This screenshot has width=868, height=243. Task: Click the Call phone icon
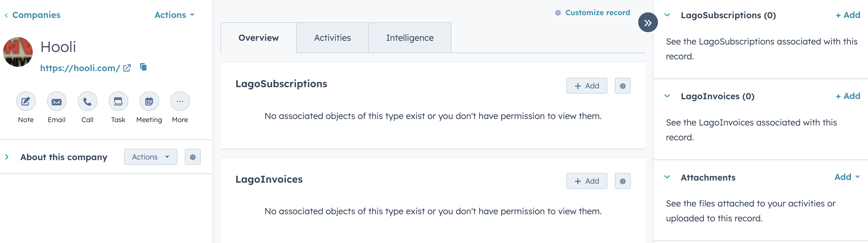(x=87, y=101)
